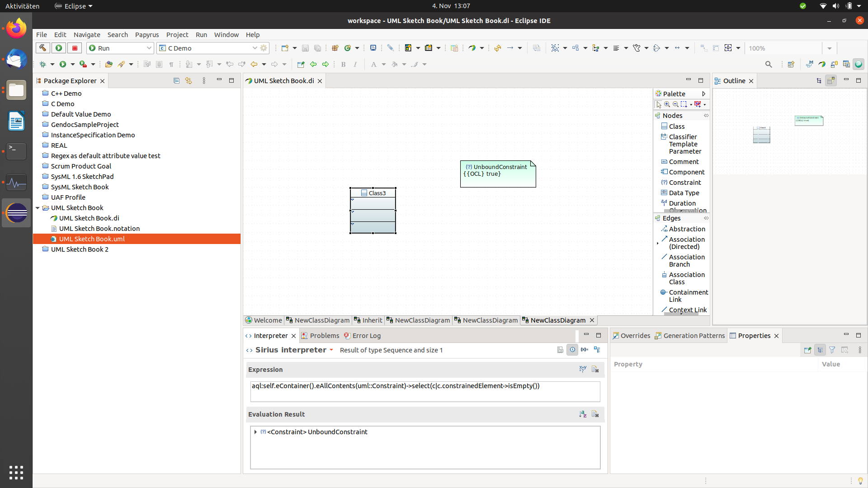Toggle the active Sirius perspective button
Screen dimensions: 868x488
859,64
